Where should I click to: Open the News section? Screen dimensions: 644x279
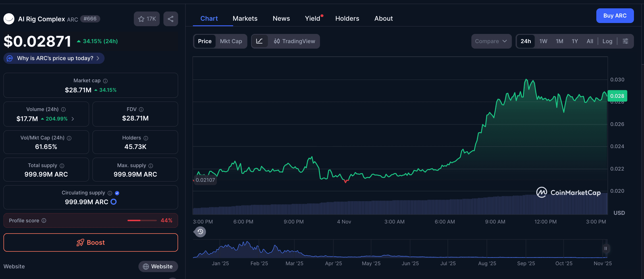(281, 18)
